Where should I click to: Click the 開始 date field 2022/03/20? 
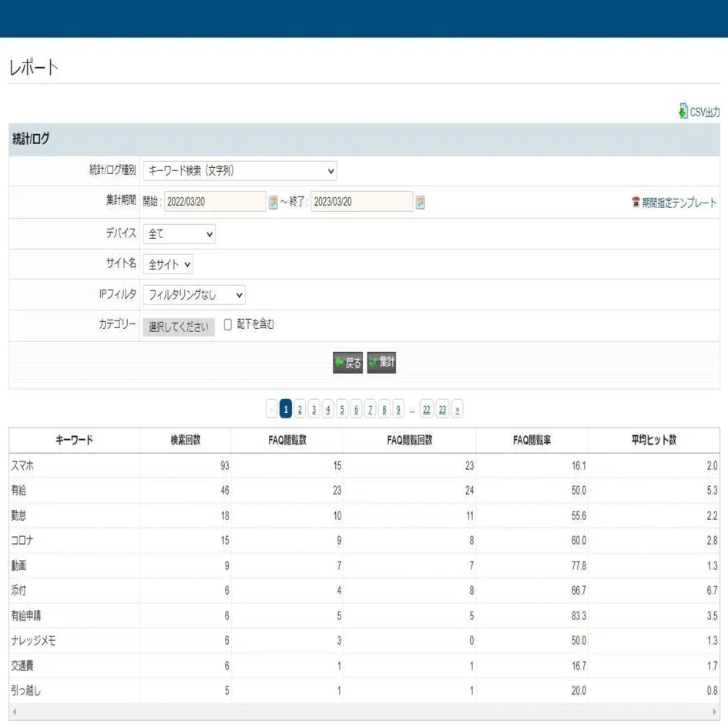click(215, 202)
